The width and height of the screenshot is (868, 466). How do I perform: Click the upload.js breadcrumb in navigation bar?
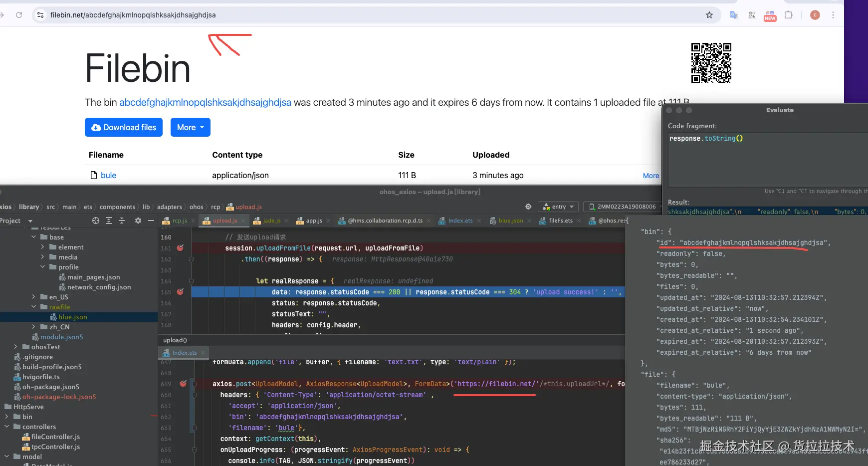[x=244, y=207]
